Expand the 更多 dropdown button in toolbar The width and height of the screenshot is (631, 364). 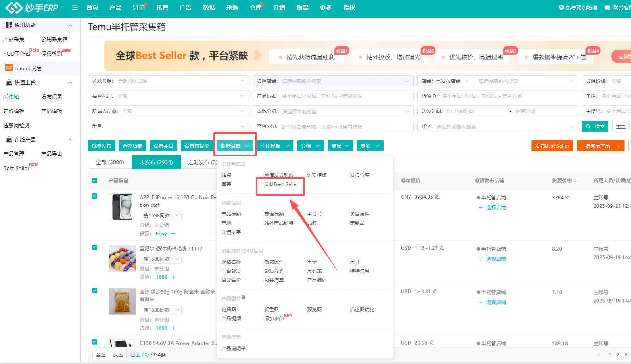370,146
